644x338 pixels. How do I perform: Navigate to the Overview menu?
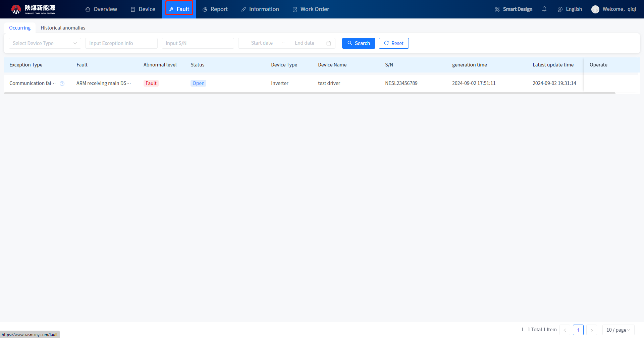pos(101,9)
